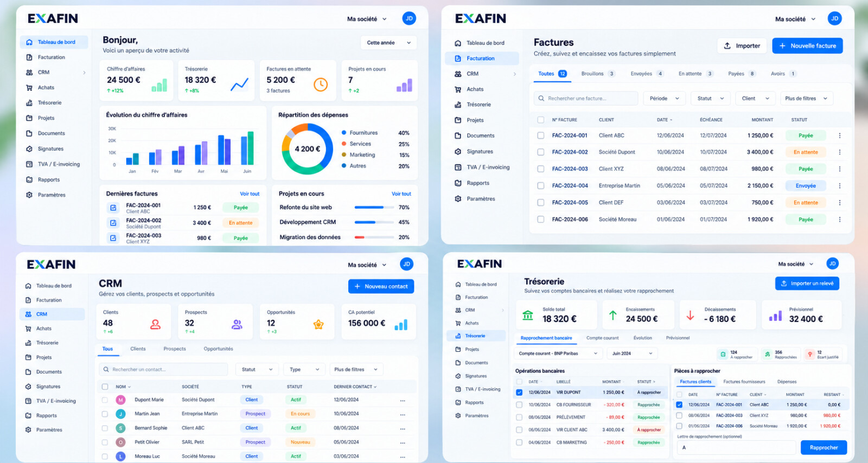Click TVA / E-invoicing icon in Trésorerie sidebar
Screen dimensions: 868x463
(458, 389)
